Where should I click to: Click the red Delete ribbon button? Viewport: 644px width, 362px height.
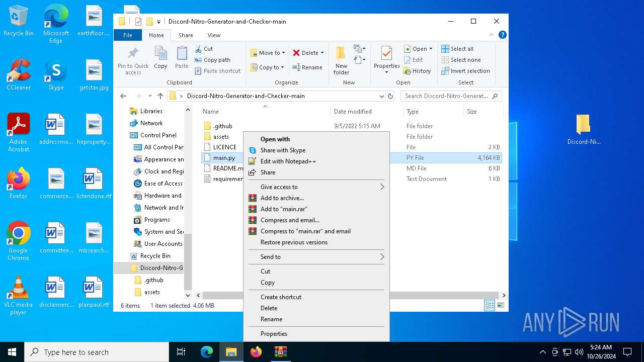coord(305,53)
